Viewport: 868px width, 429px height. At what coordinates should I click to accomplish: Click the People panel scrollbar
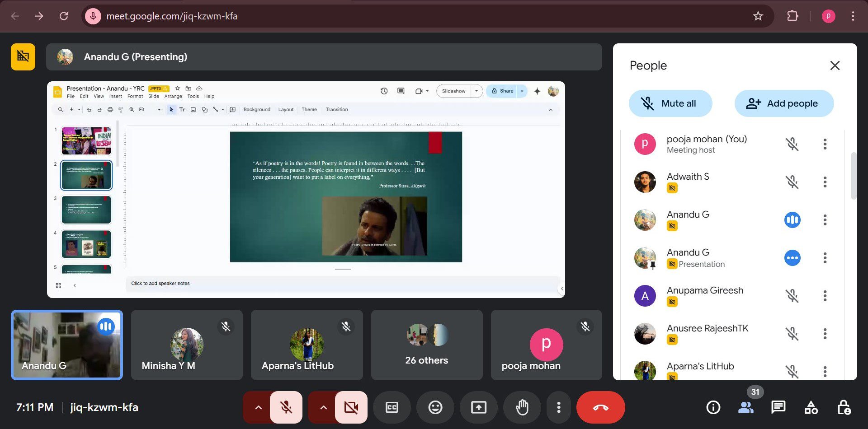[854, 176]
